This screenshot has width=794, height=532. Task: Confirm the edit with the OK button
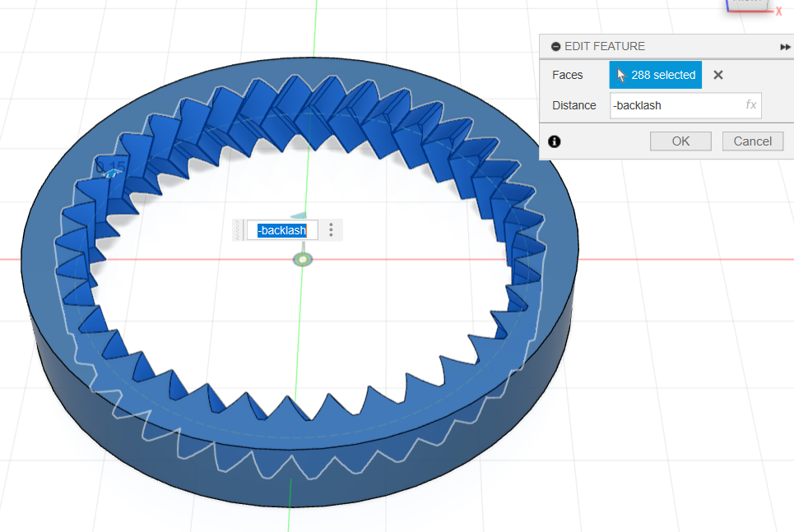(x=680, y=141)
